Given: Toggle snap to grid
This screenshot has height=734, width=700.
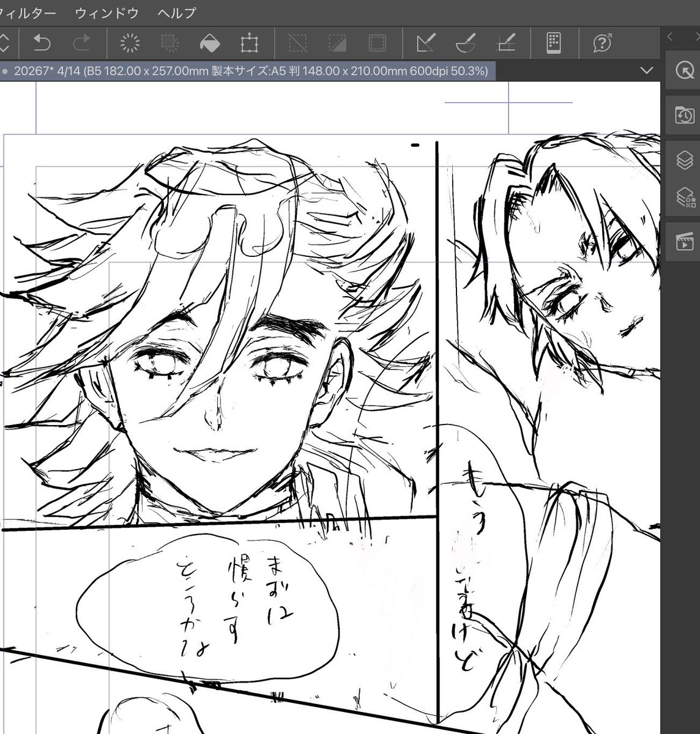Looking at the screenshot, I should pyautogui.click(x=505, y=43).
